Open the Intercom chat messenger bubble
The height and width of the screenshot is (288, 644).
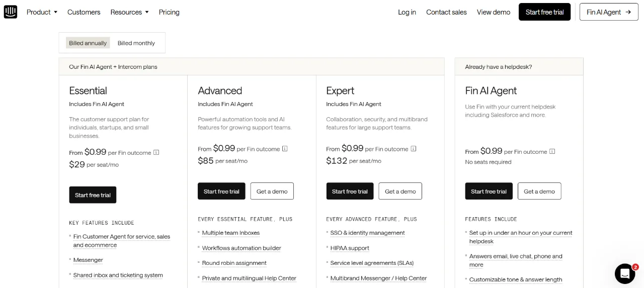point(625,273)
